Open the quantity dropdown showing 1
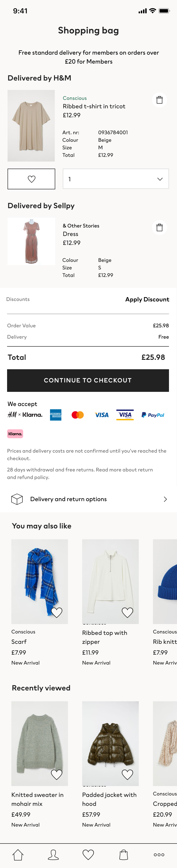This screenshot has width=177, height=868. (116, 179)
